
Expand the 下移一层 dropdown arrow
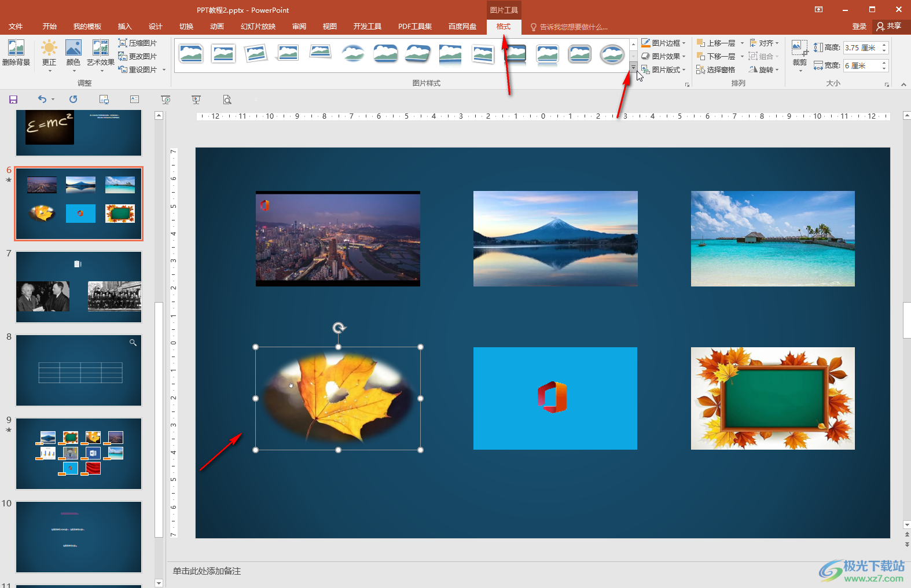click(742, 56)
